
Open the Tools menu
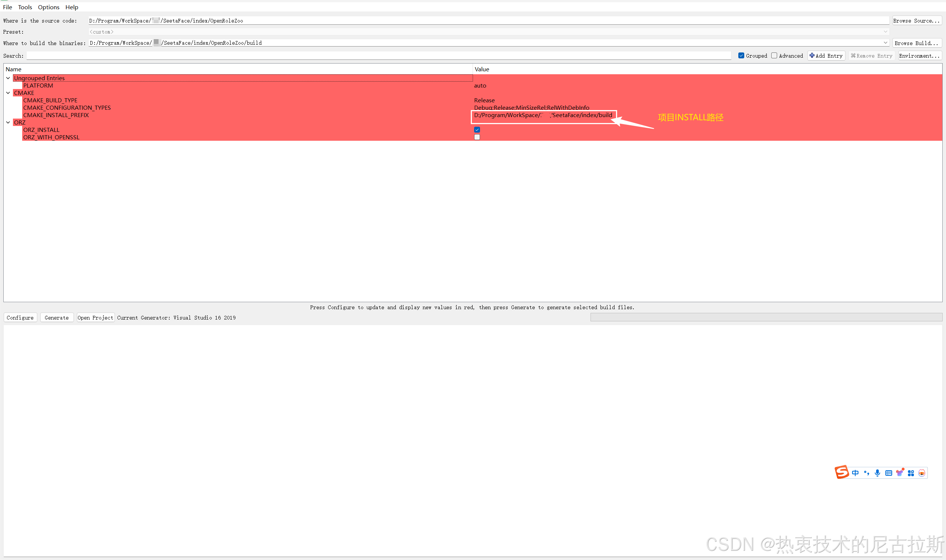click(25, 7)
